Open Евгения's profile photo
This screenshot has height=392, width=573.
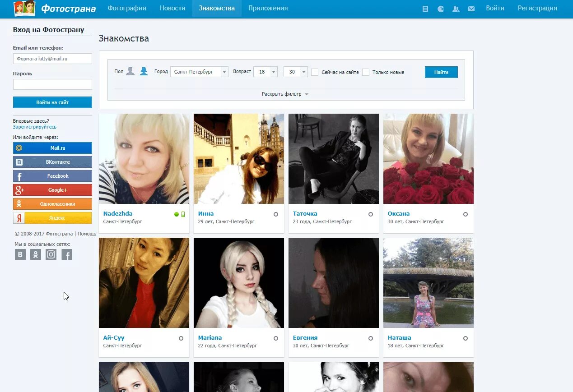(334, 283)
